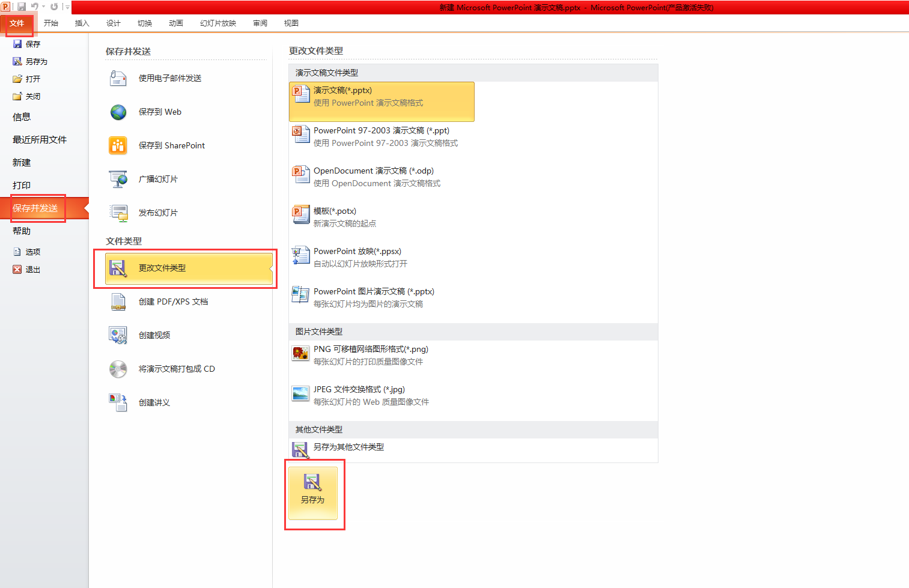
Task: Click the Undo icon in quick access toolbar
Action: pos(35,7)
